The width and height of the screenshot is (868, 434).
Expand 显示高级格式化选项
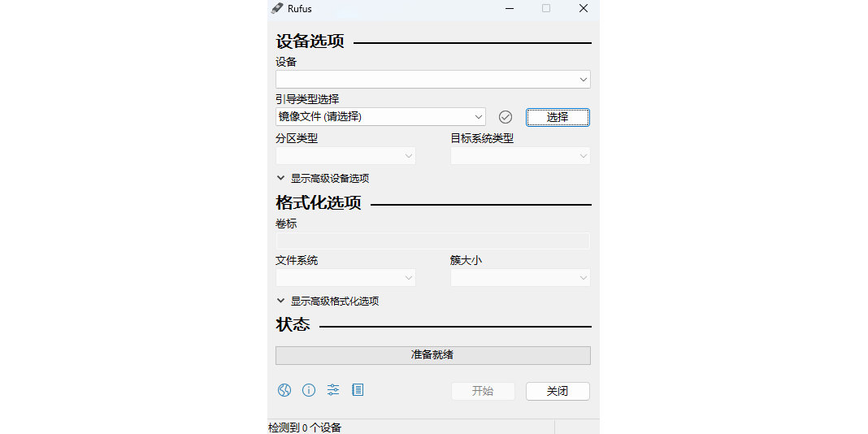click(x=328, y=302)
